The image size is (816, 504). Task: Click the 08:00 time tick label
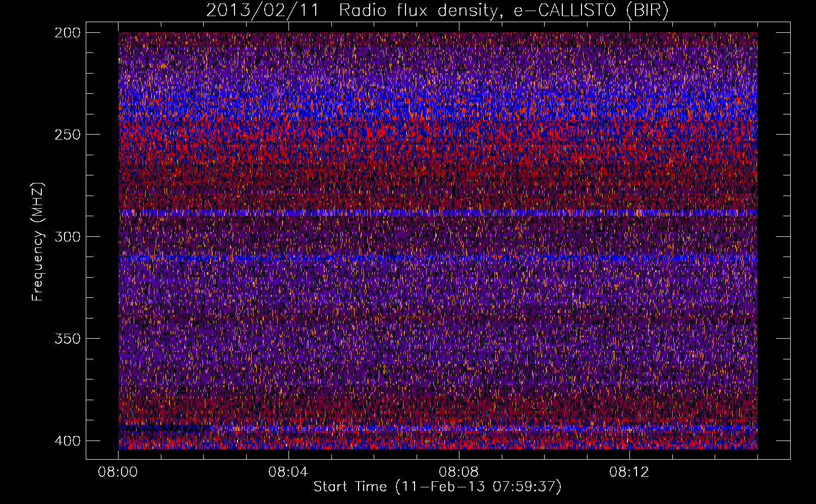(x=118, y=472)
